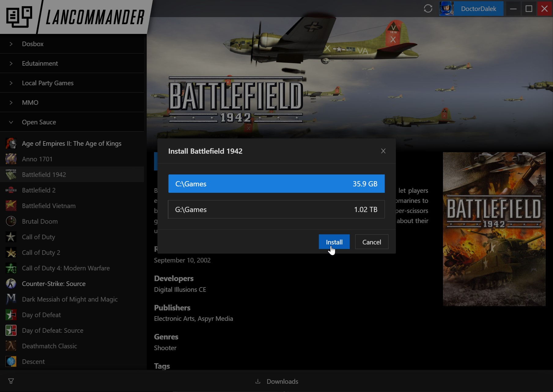
Task: Click the Brutal Doom game icon
Action: 11,221
